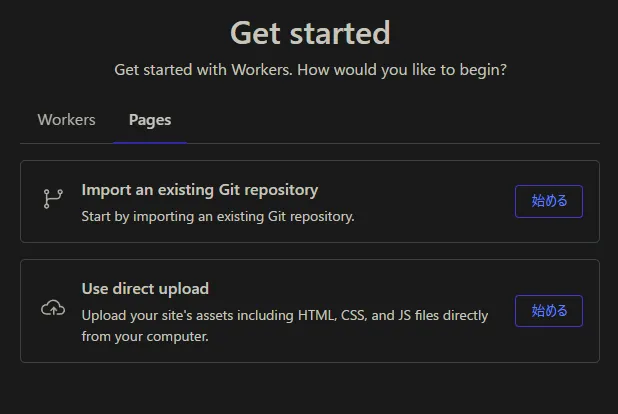Click the blue underline beneath the Pages tab

click(x=150, y=143)
